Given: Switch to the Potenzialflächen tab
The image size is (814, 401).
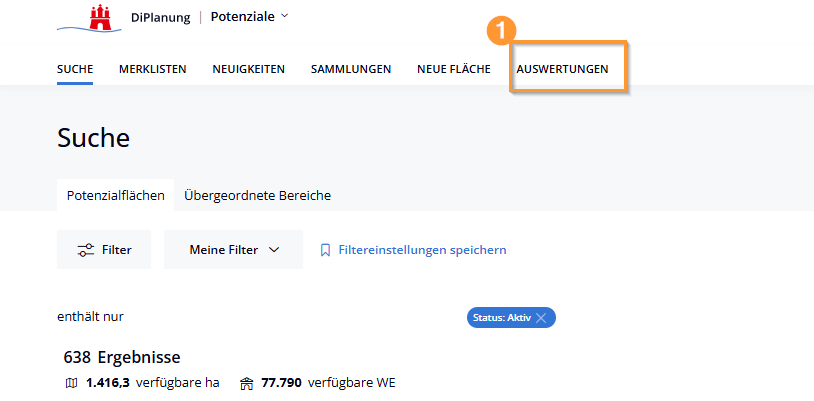Looking at the screenshot, I should [x=115, y=196].
